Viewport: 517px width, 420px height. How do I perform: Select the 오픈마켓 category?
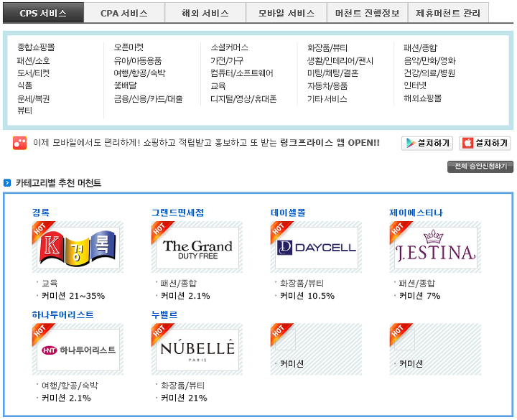pyautogui.click(x=129, y=47)
